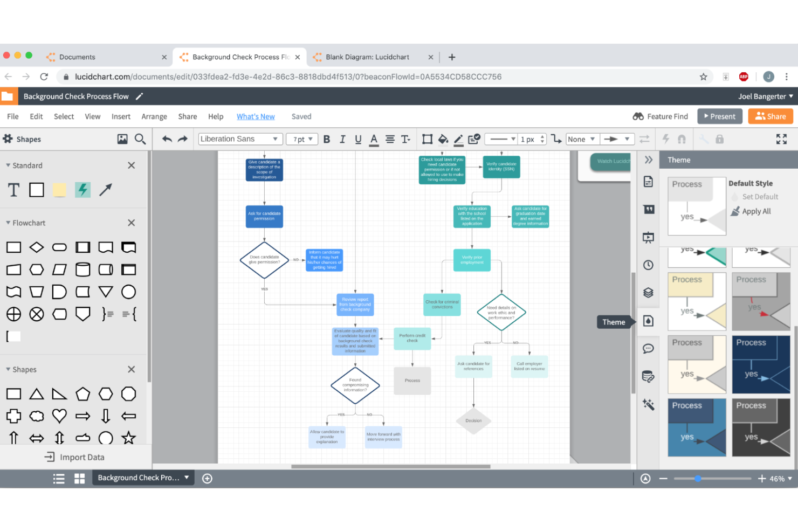The height and width of the screenshot is (532, 798).
Task: Open the line endpoint arrow dropdown
Action: pyautogui.click(x=617, y=139)
